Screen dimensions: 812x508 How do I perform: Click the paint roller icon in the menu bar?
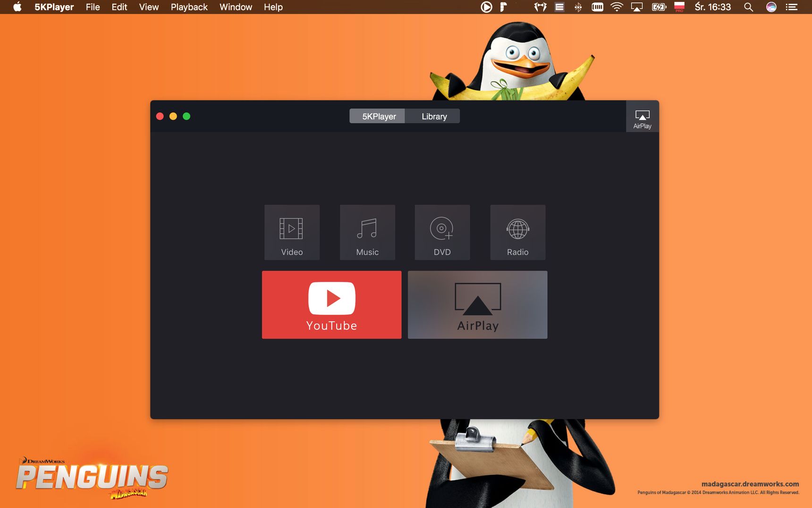[x=504, y=7]
